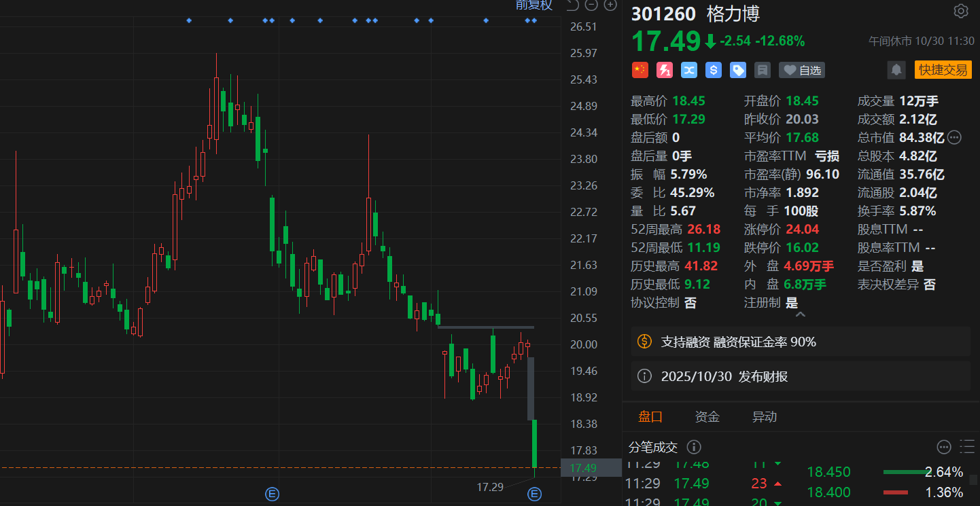Click the China flag market icon

[x=640, y=70]
